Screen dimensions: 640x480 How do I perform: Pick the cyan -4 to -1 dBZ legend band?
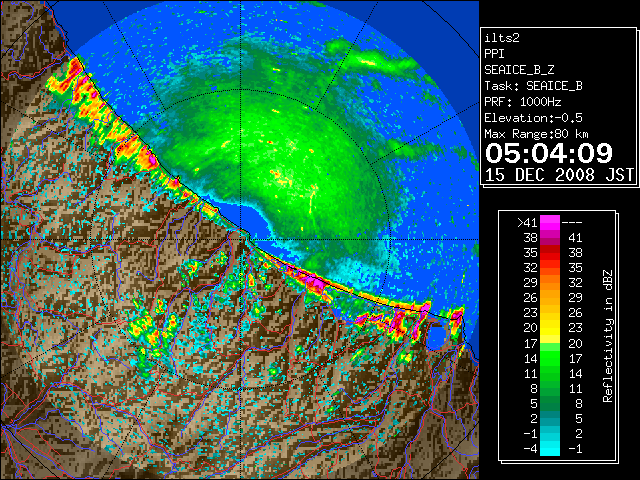pyautogui.click(x=550, y=448)
